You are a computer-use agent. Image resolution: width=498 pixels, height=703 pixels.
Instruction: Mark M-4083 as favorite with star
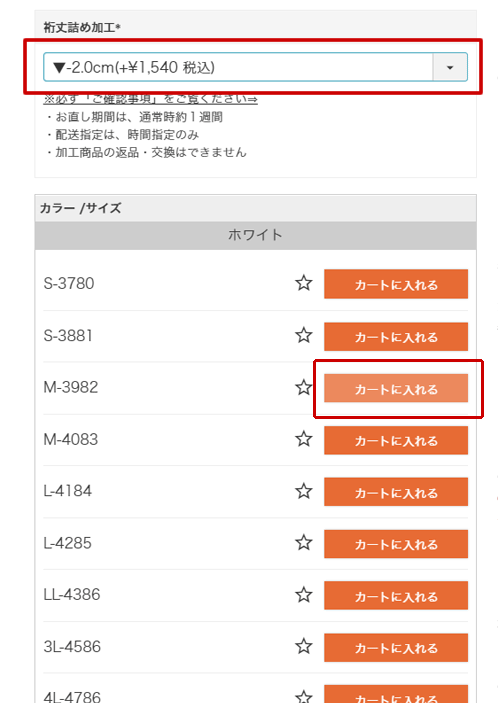point(303,439)
